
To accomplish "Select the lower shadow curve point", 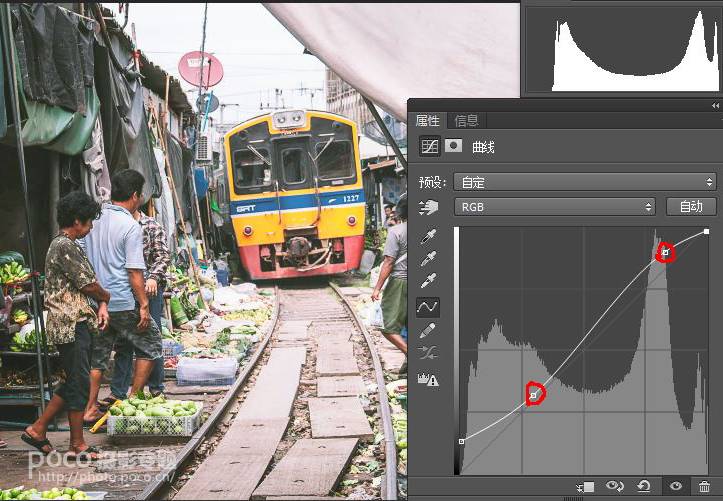I will (534, 395).
